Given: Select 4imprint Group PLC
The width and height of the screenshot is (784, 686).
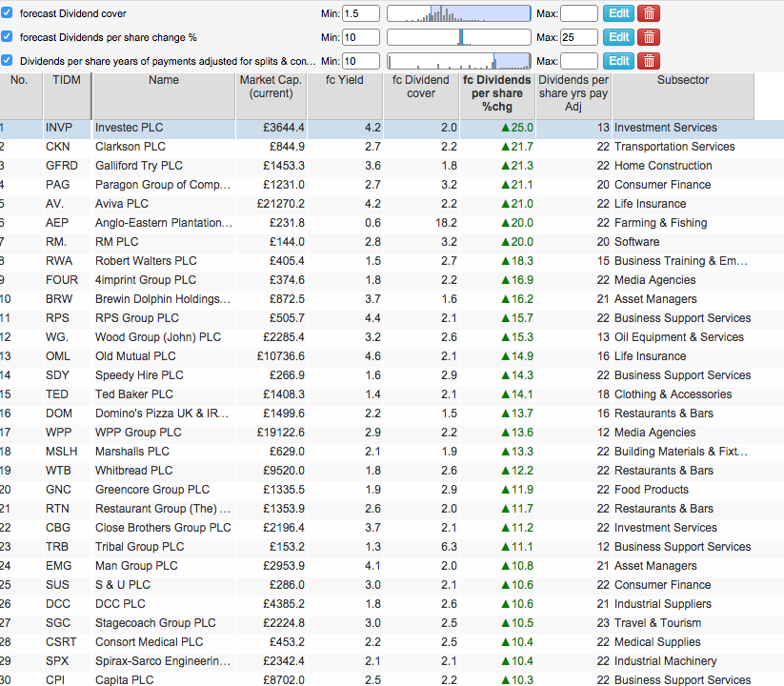Looking at the screenshot, I should pos(146,280).
